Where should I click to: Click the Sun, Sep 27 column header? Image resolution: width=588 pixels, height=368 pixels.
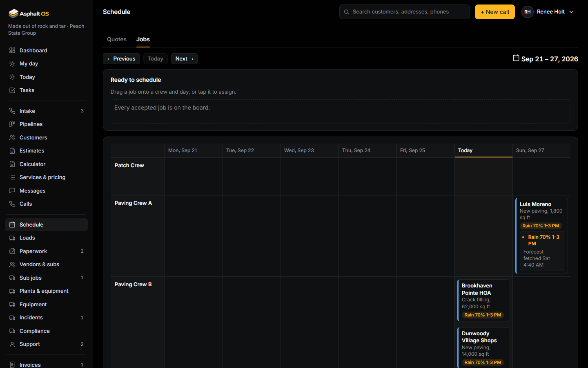tap(541, 150)
